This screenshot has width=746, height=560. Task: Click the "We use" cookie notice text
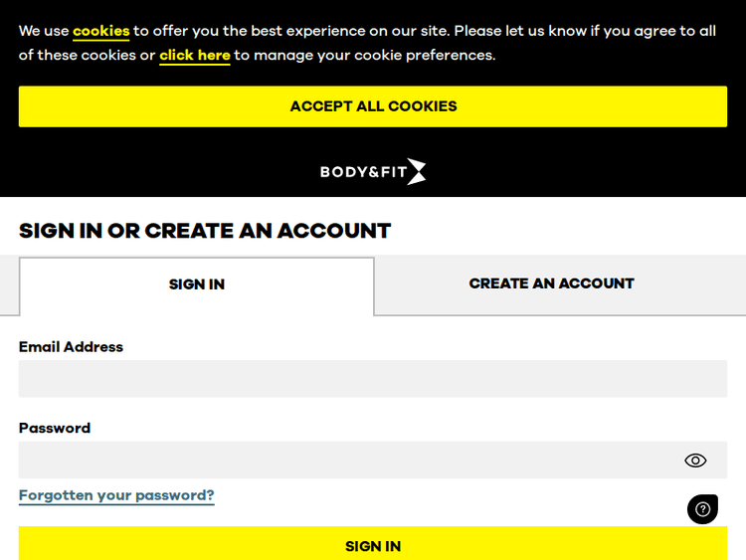pos(44,31)
